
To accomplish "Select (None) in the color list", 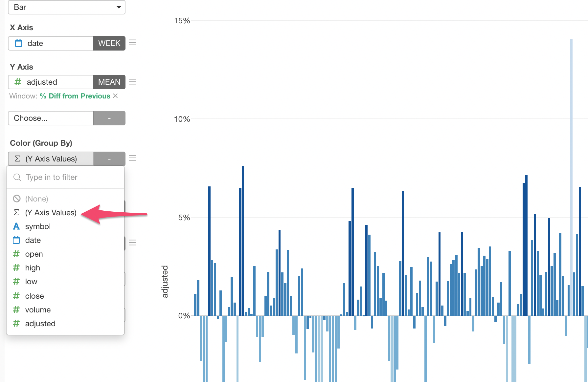I will click(x=36, y=199).
